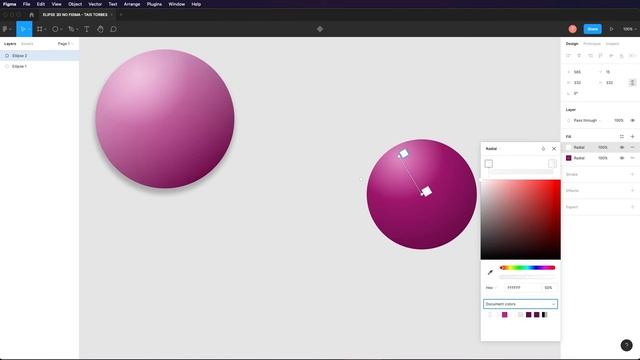
Task: Click align left icon in Design panel
Action: pyautogui.click(x=568, y=56)
